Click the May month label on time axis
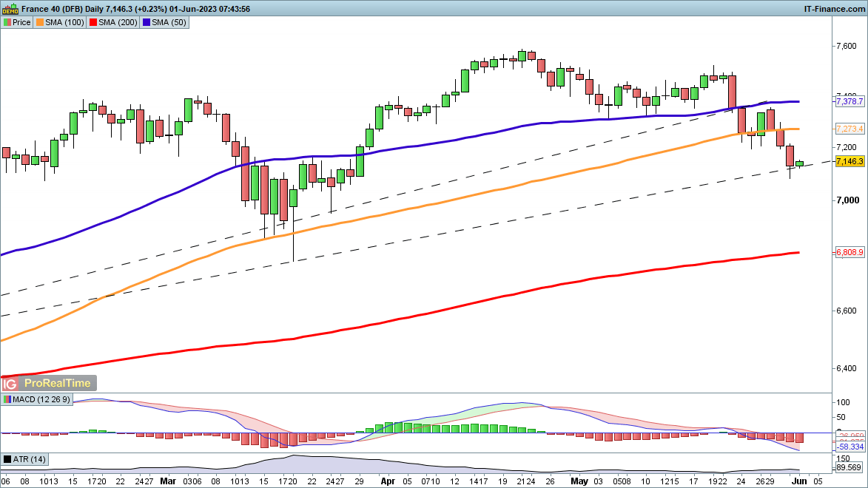 coord(579,481)
